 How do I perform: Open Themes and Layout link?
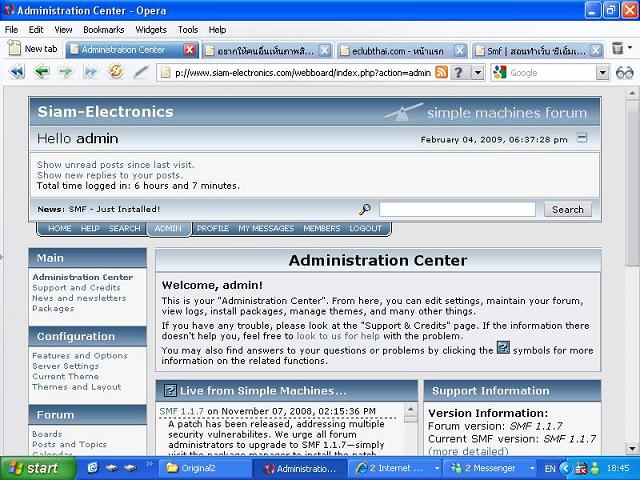[77, 387]
